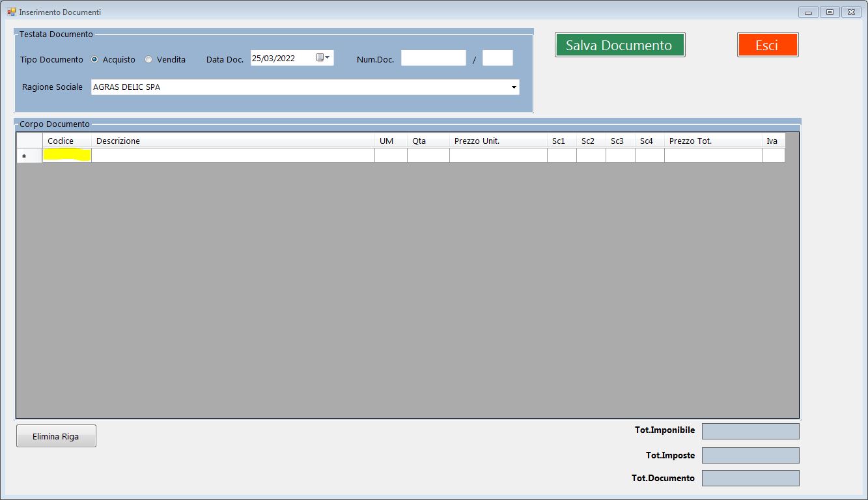Click the Salva Documento button
Image resolution: width=868 pixels, height=500 pixels.
coord(619,45)
